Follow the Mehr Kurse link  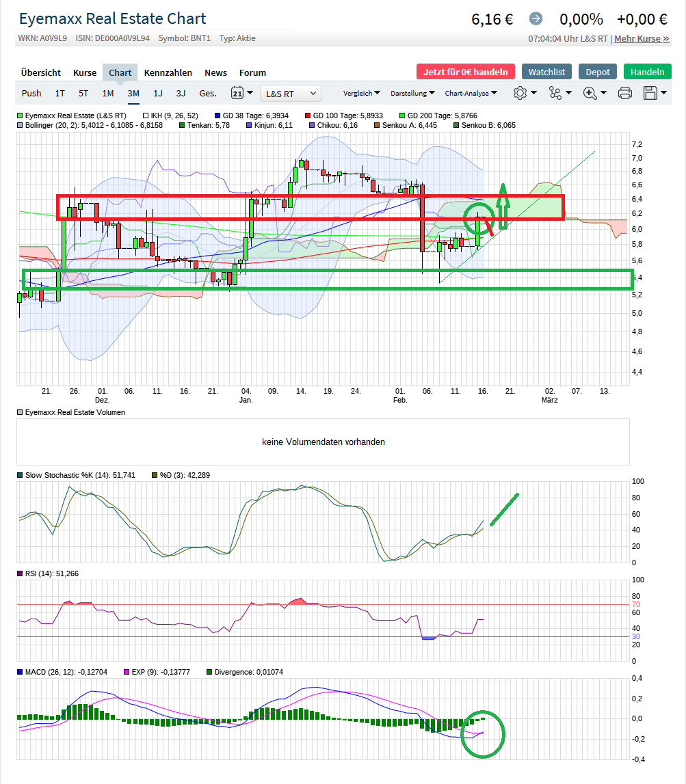tap(642, 39)
